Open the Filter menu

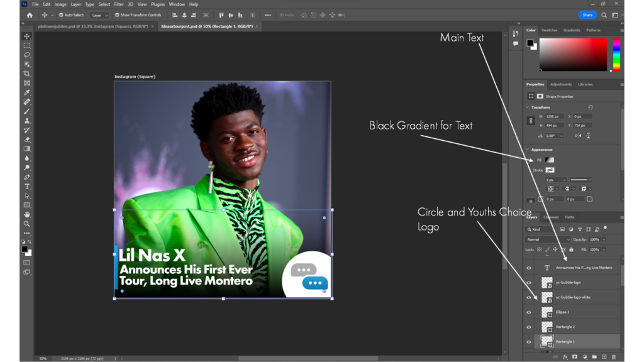(x=119, y=4)
